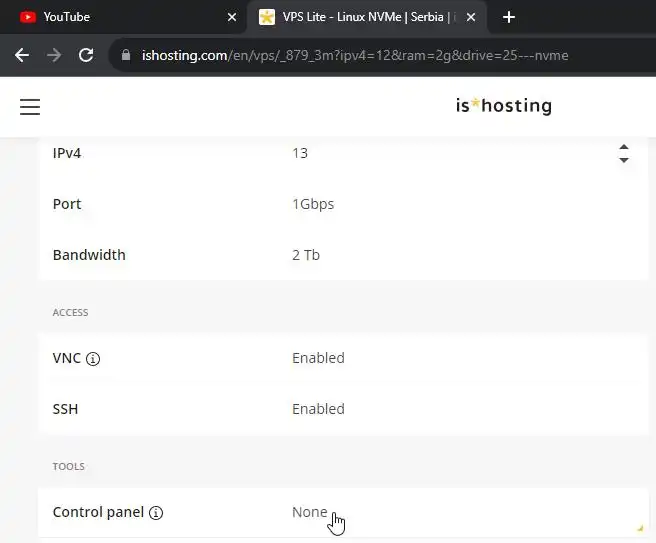This screenshot has height=543, width=656.
Task: Click the Control panel info icon
Action: click(x=156, y=513)
